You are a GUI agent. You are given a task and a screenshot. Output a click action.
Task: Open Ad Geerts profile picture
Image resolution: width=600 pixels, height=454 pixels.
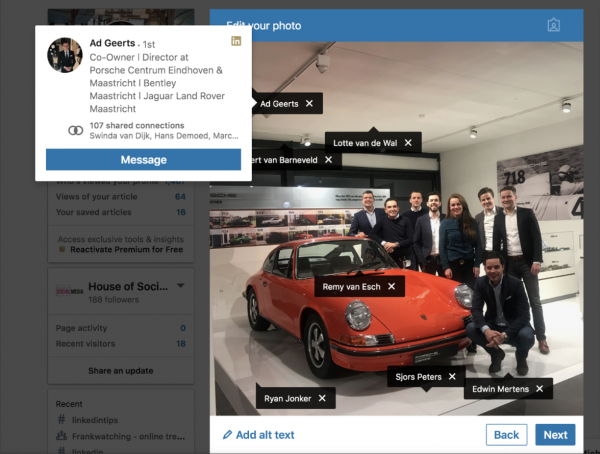point(65,55)
